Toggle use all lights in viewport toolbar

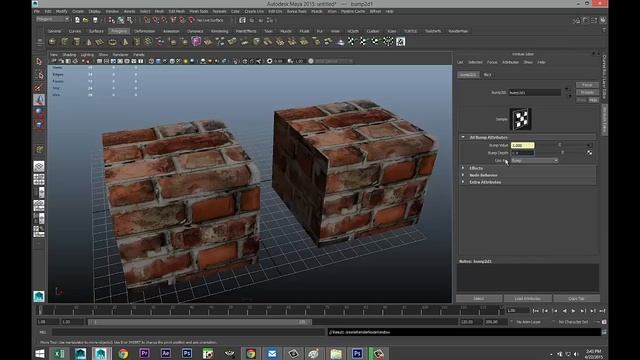pos(186,61)
